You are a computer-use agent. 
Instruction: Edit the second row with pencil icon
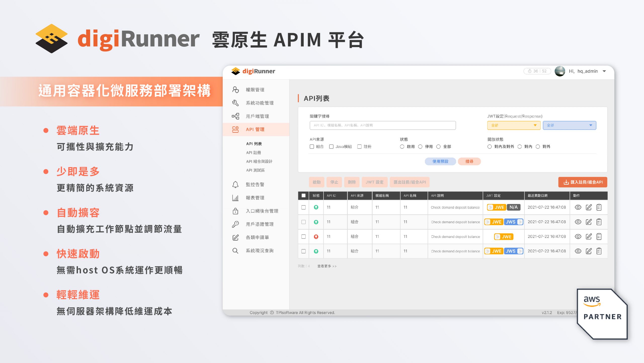tap(589, 222)
